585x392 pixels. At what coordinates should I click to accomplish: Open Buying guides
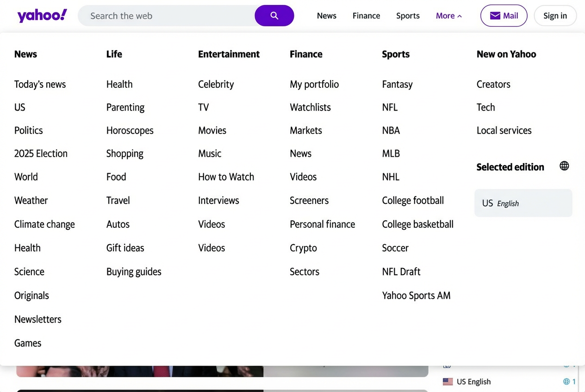[134, 271]
